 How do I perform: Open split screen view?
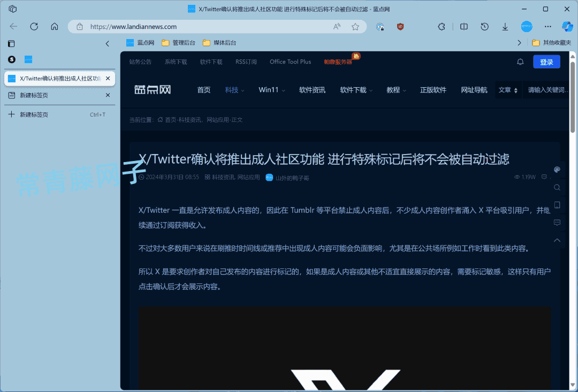click(x=463, y=27)
